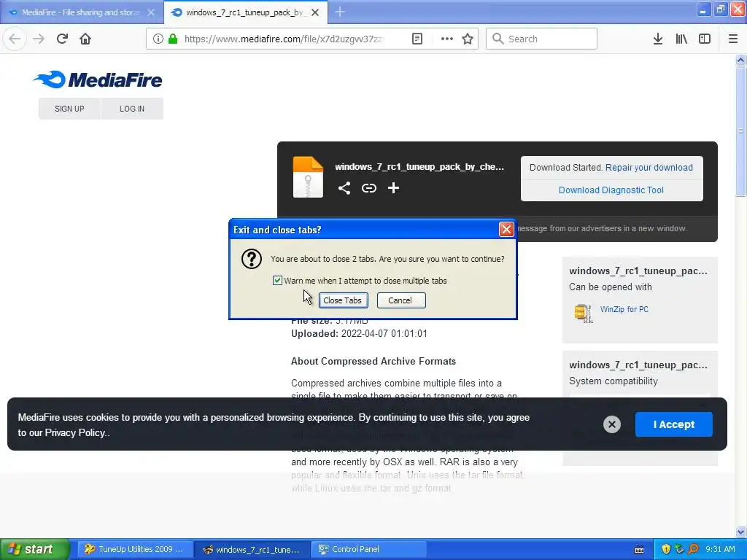
Task: Open page actions three-dot menu
Action: click(x=447, y=39)
